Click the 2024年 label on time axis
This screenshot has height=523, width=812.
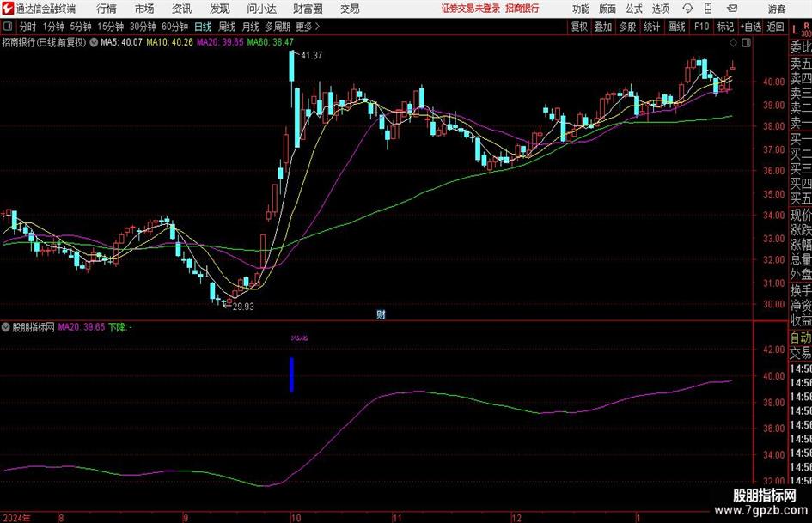click(x=16, y=518)
